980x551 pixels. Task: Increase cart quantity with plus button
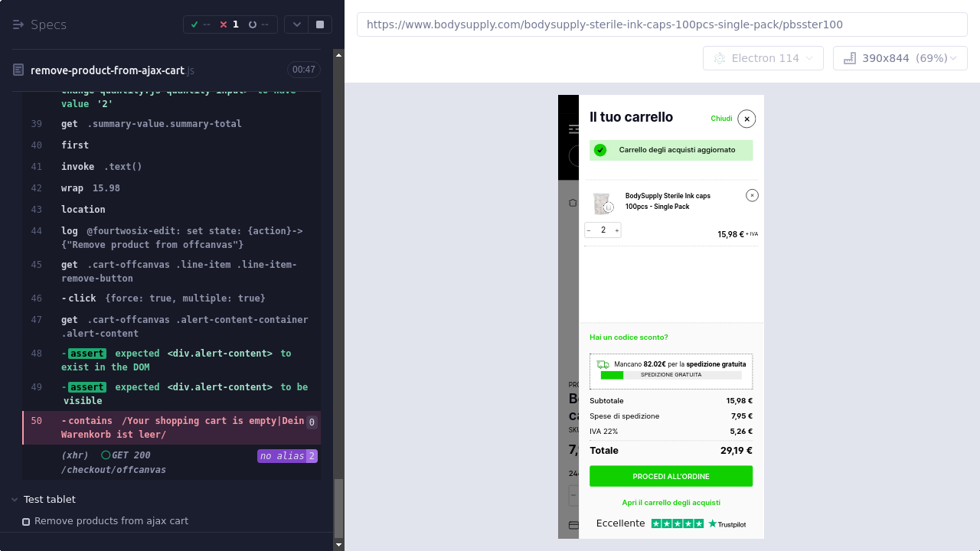(617, 230)
